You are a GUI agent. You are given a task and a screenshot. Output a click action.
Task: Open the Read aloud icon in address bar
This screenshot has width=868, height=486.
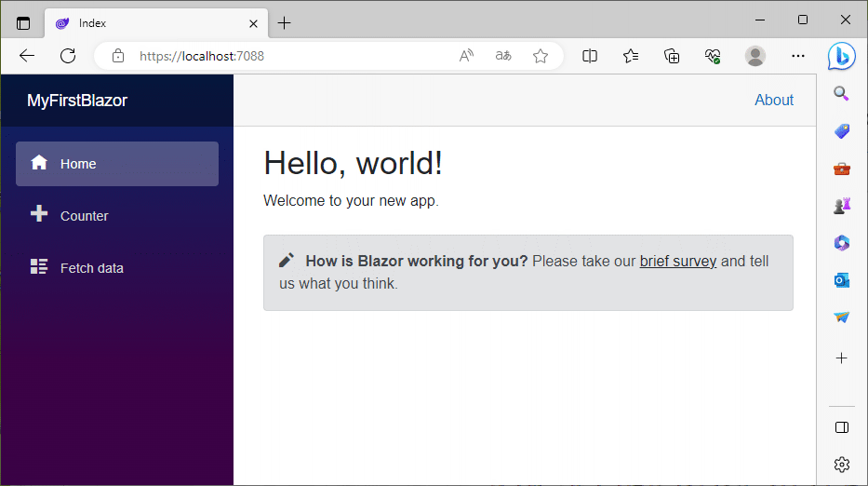(466, 56)
